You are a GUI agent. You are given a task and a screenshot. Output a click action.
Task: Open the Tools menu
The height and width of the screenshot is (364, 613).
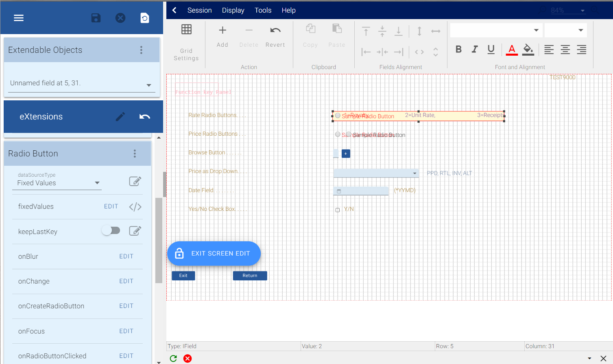tap(263, 10)
